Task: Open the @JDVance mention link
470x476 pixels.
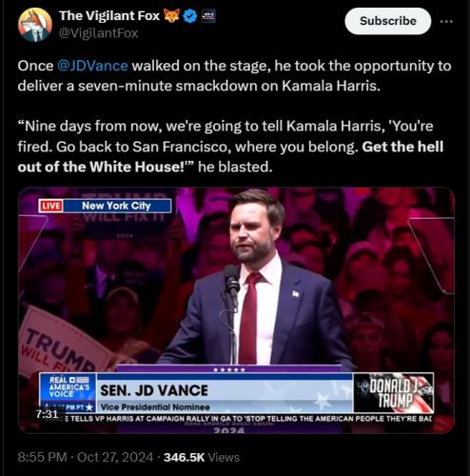Action: (x=92, y=66)
